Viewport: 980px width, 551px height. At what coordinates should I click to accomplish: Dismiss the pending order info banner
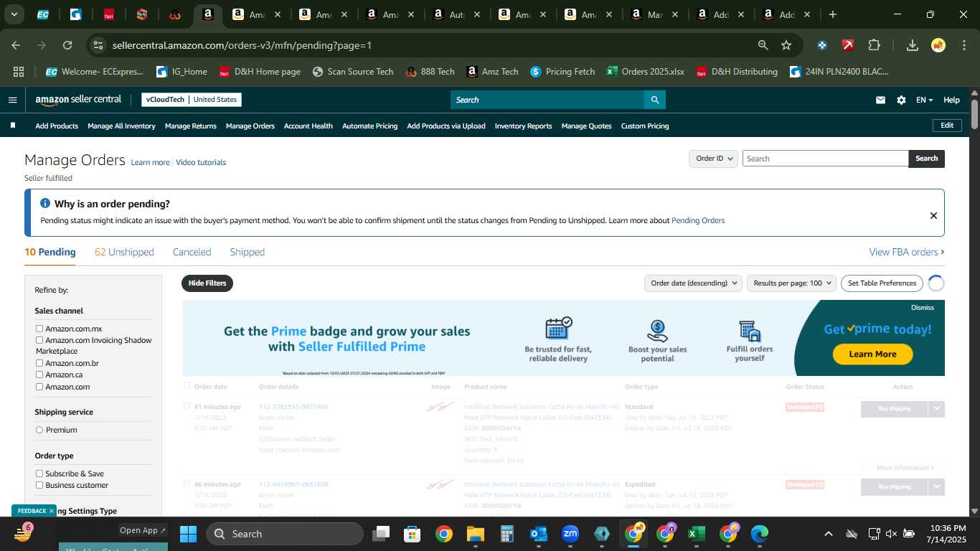(x=933, y=215)
